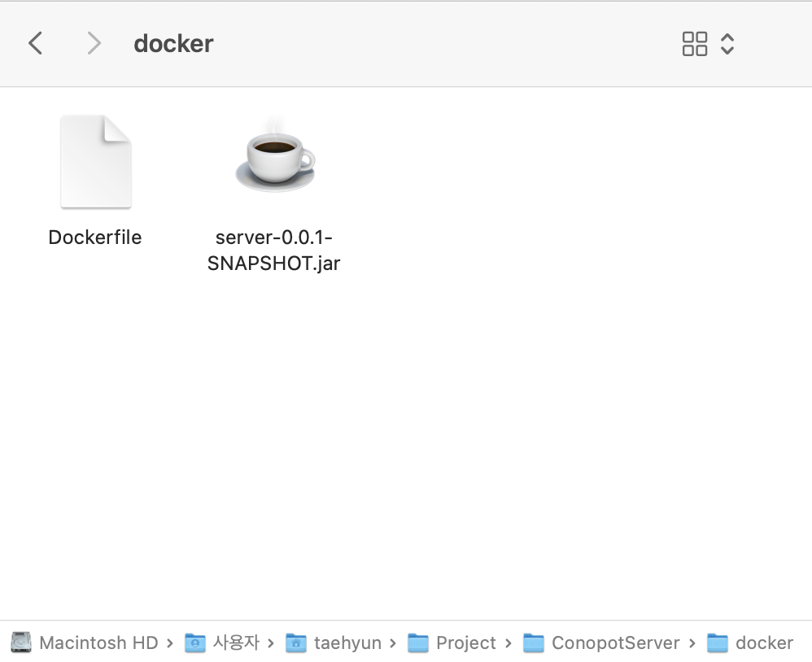This screenshot has height=662, width=812.
Task: Open Project in path bar
Action: [466, 642]
